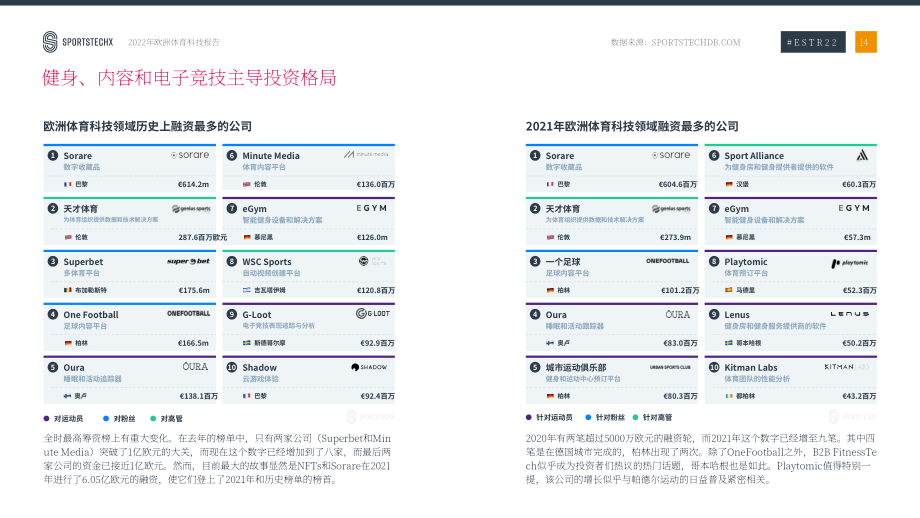
Task: Select the G-Loot company name
Action: (257, 315)
